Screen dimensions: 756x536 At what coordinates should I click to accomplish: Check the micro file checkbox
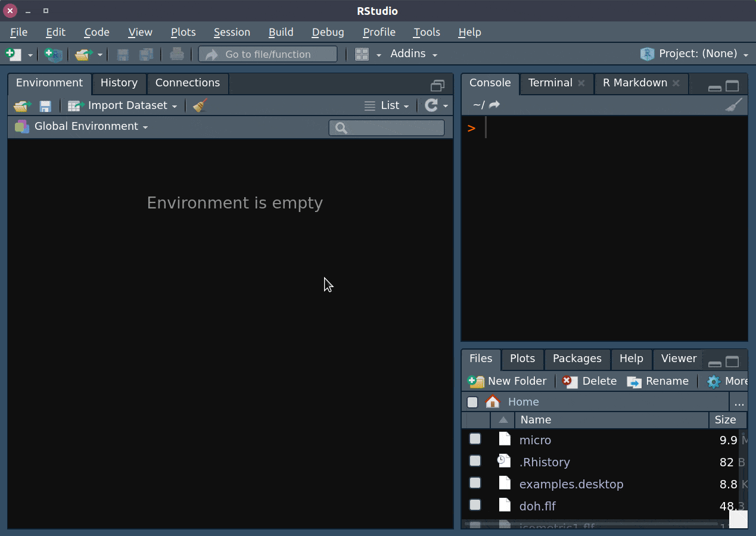pos(475,439)
